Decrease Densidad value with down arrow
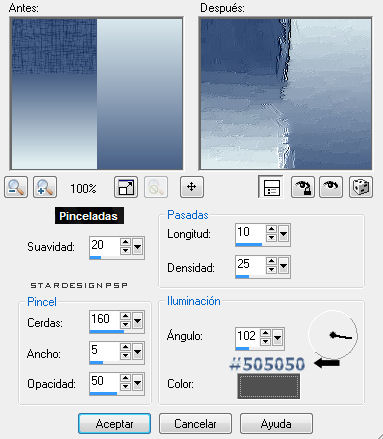383x439 pixels. tap(271, 269)
